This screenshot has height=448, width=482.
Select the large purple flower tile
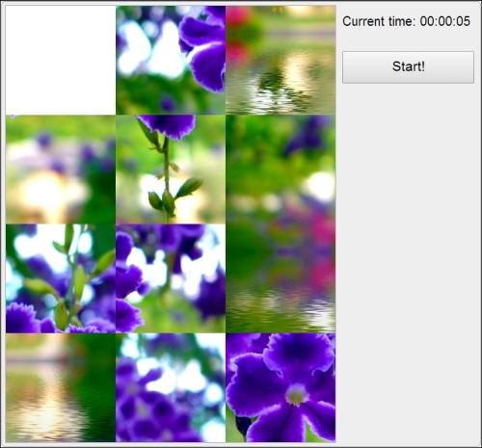point(281,387)
